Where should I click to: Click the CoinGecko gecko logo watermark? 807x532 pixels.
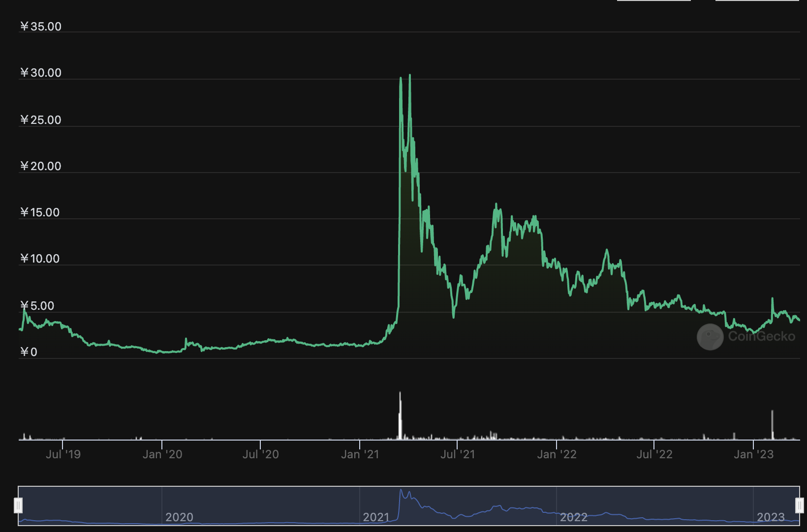(x=710, y=337)
